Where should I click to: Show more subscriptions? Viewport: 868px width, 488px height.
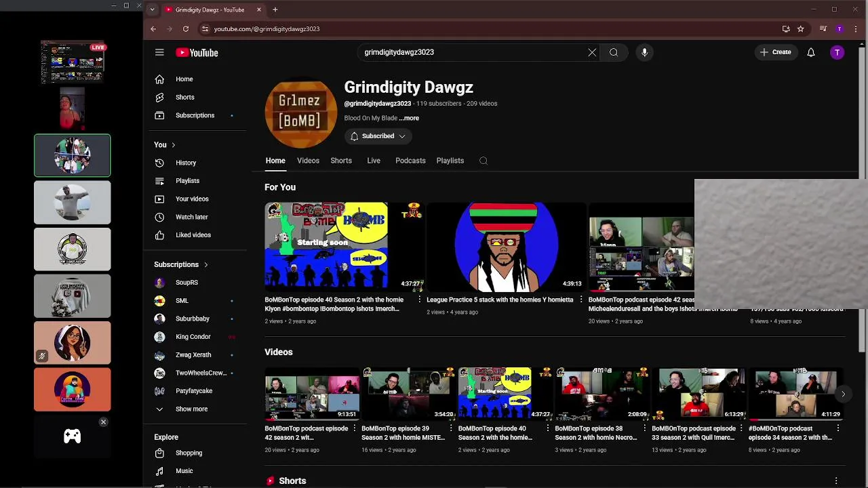tap(197, 409)
